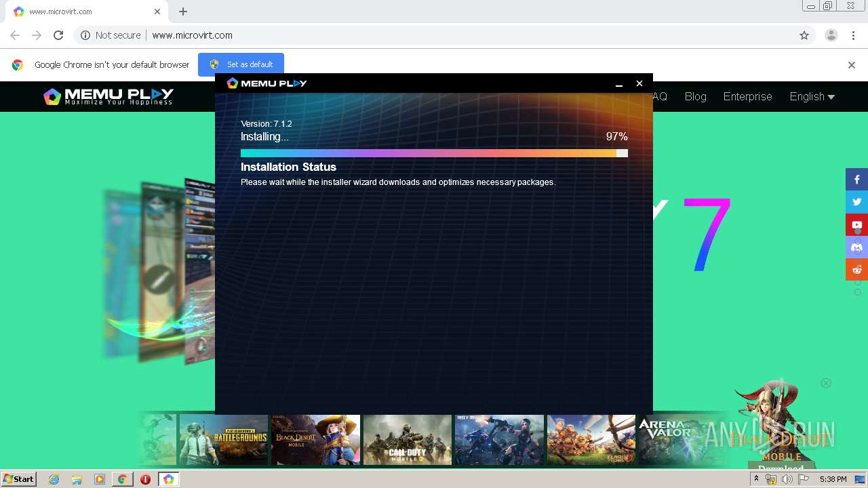868x488 pixels.
Task: Click the Windows show desktop tray icon
Action: click(860, 479)
